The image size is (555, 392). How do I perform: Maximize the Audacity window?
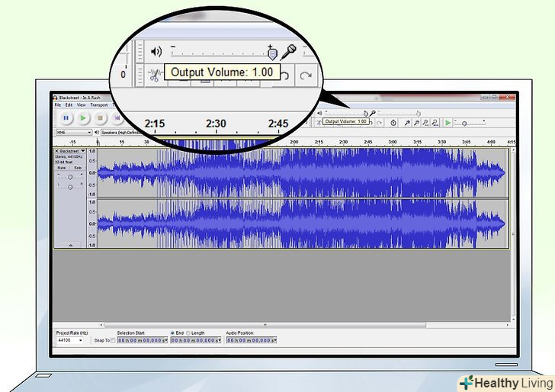coord(495,97)
